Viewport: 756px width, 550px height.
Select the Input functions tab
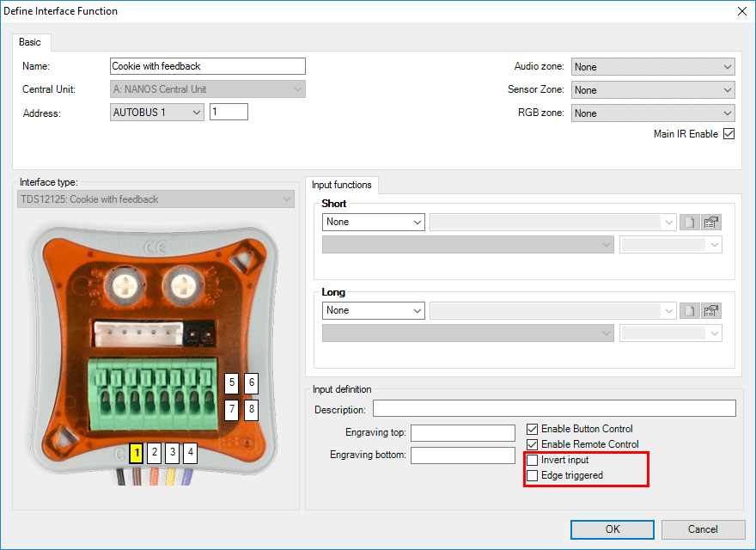pyautogui.click(x=341, y=185)
